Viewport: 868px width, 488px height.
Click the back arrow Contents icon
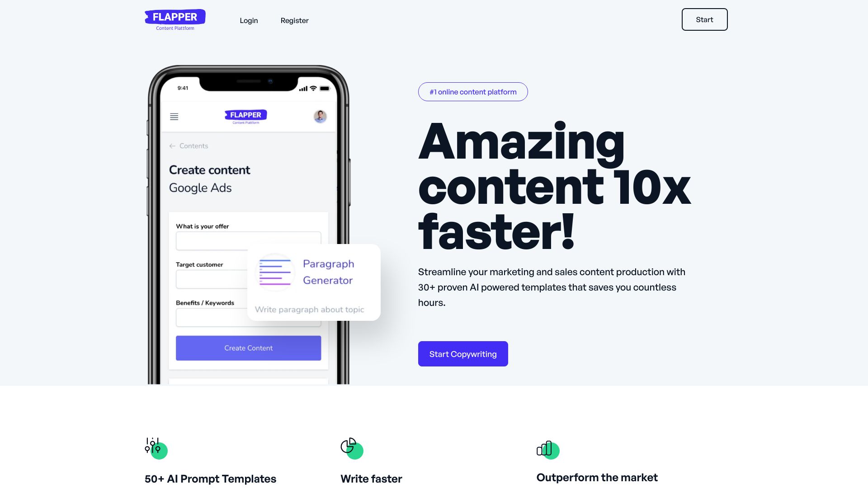[172, 145]
